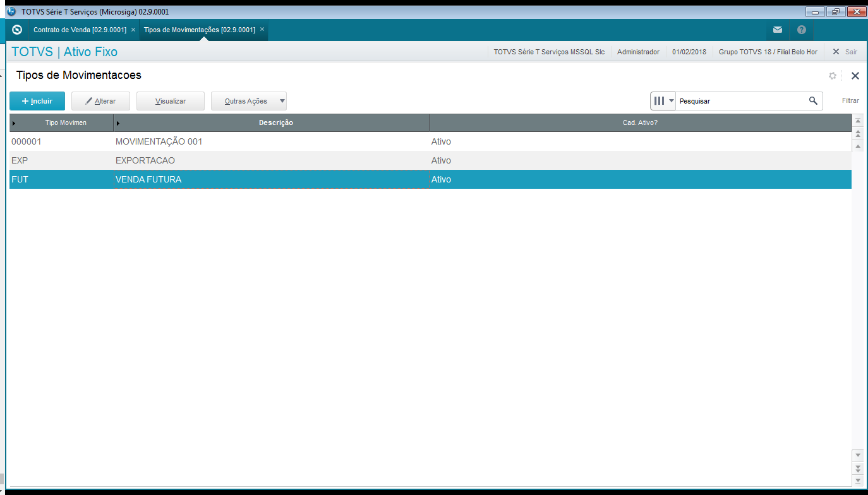Click the Alterar button
Viewport: 868px width, 495px height.
101,101
